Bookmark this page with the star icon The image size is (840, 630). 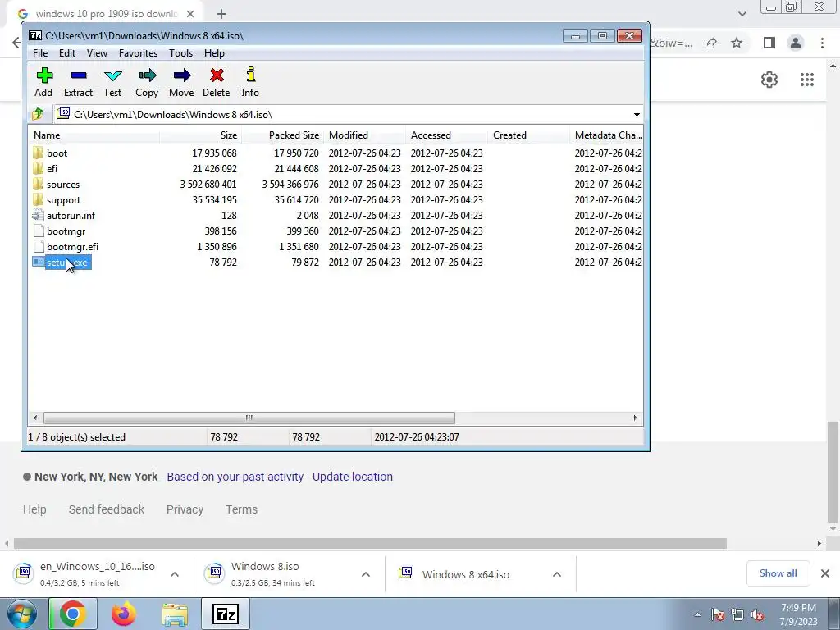tap(737, 43)
